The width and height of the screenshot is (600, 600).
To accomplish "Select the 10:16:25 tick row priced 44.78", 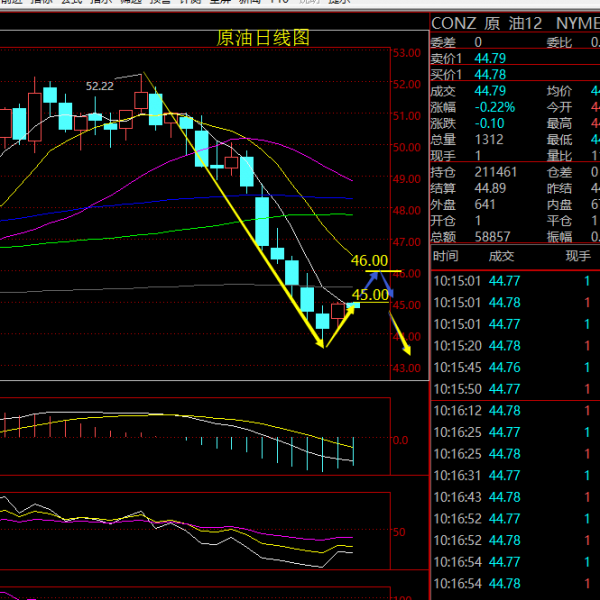I will (515, 454).
